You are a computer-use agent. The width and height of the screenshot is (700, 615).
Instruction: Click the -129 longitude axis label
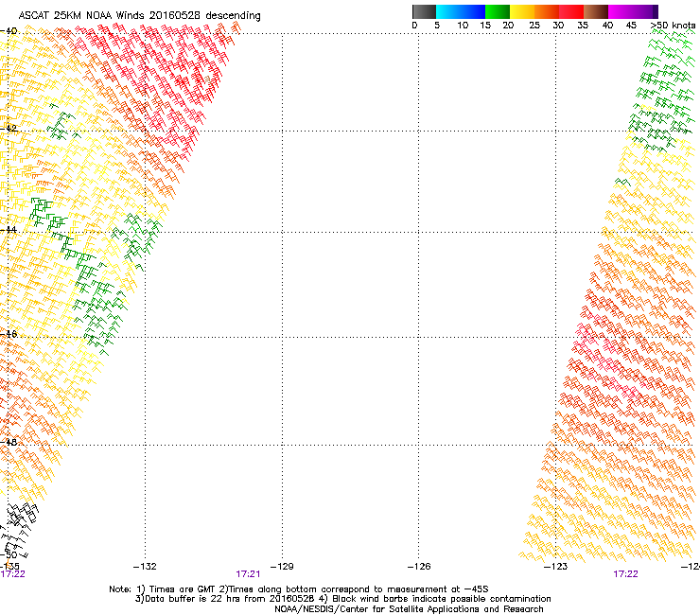point(282,567)
